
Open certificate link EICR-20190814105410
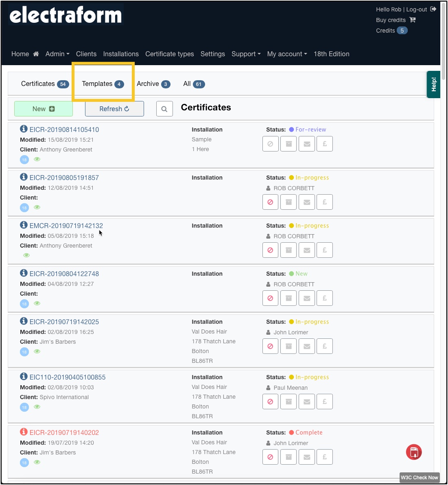tap(64, 129)
